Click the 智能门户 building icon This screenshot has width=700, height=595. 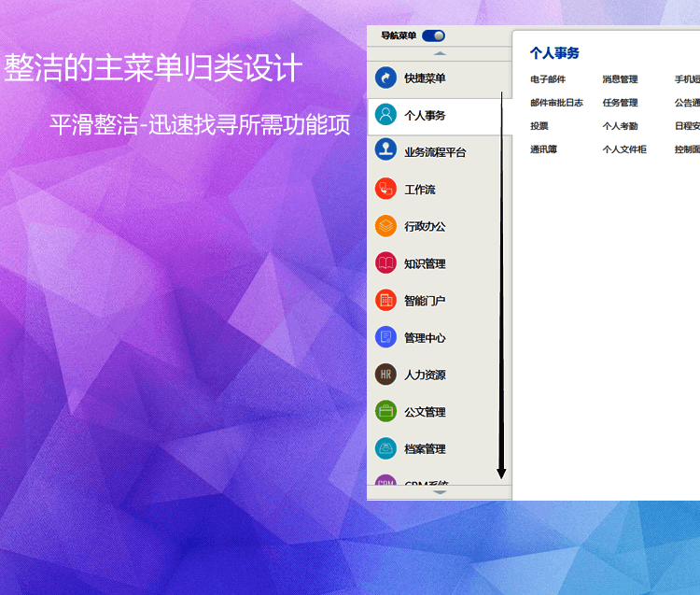[385, 300]
